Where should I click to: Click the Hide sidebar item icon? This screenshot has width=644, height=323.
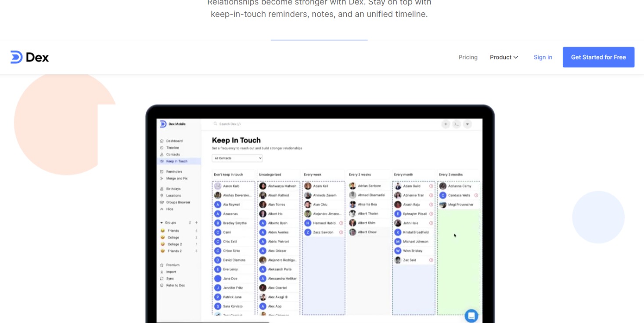point(162,209)
